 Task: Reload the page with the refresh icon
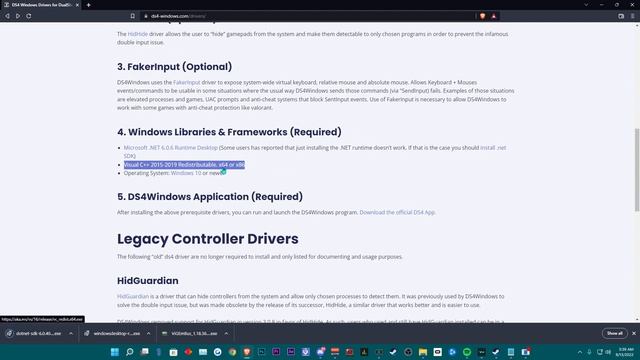point(29,16)
